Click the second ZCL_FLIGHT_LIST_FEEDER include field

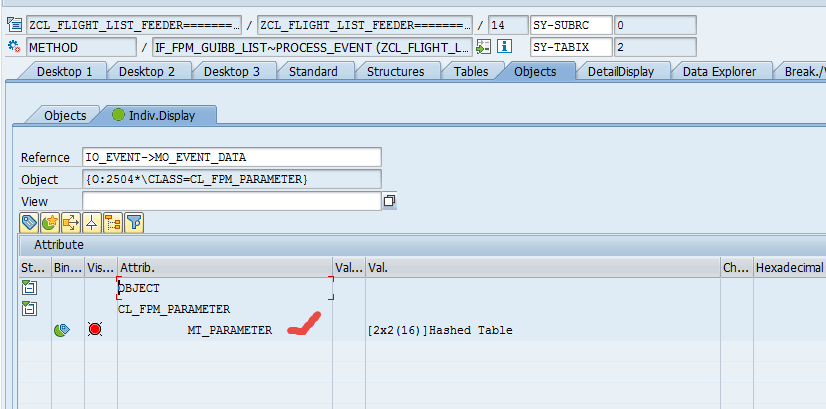[365, 25]
